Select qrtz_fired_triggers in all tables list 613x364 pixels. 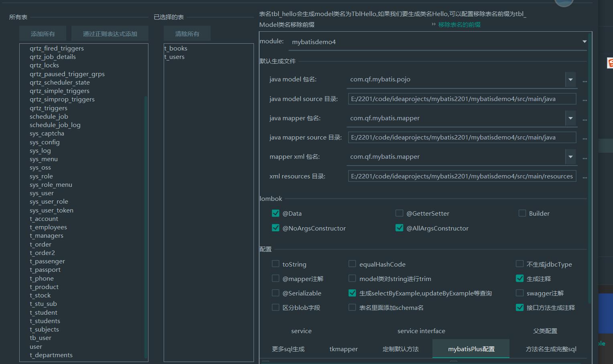tap(57, 48)
